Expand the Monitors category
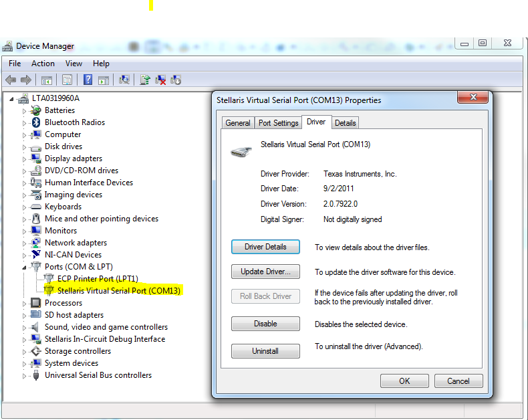528x420 pixels. pyautogui.click(x=24, y=231)
